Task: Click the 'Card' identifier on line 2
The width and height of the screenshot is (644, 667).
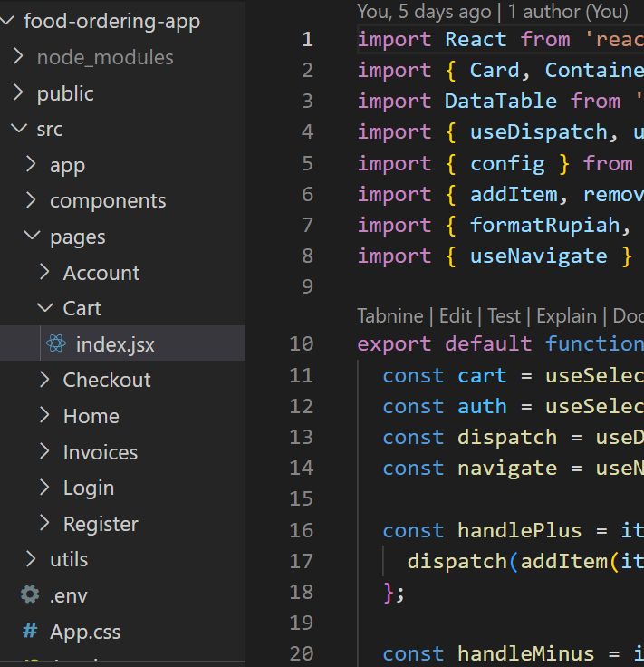Action: (495, 71)
